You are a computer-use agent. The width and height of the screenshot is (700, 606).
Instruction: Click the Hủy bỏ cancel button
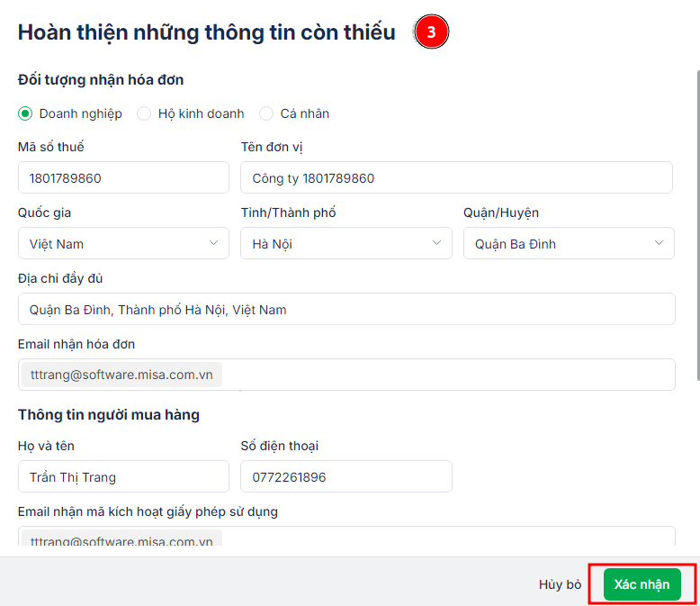[560, 584]
